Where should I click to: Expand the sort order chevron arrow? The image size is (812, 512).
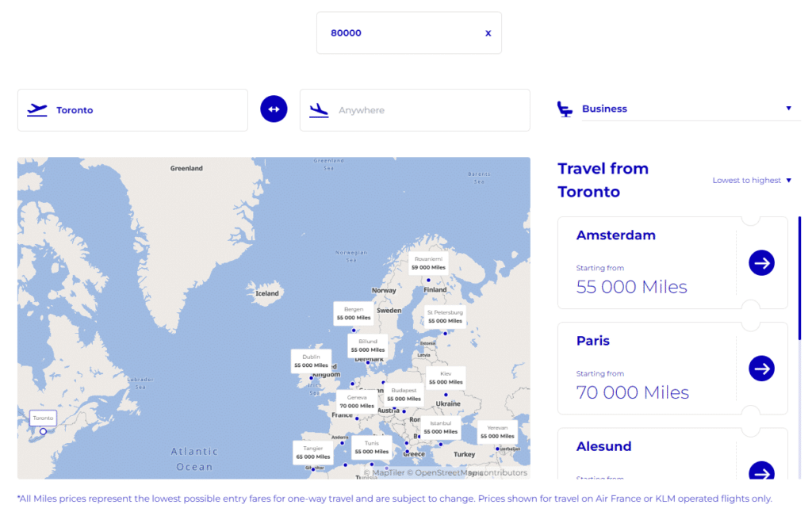pyautogui.click(x=787, y=180)
